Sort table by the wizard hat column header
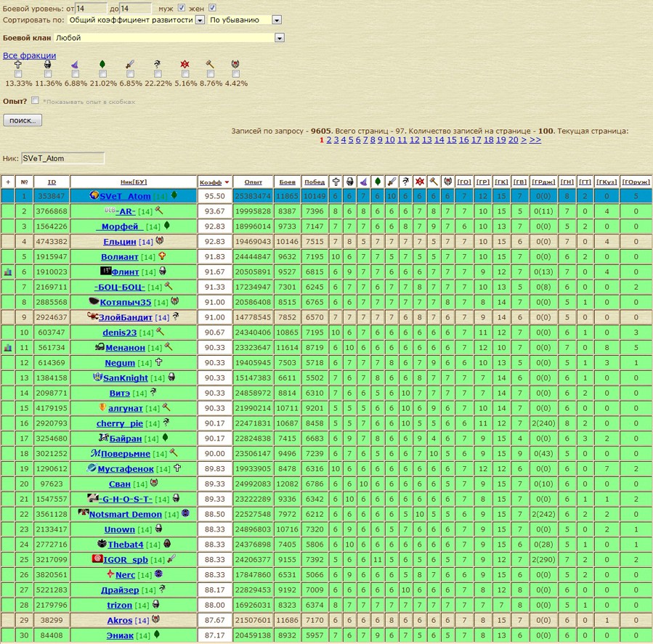 pos(364,182)
